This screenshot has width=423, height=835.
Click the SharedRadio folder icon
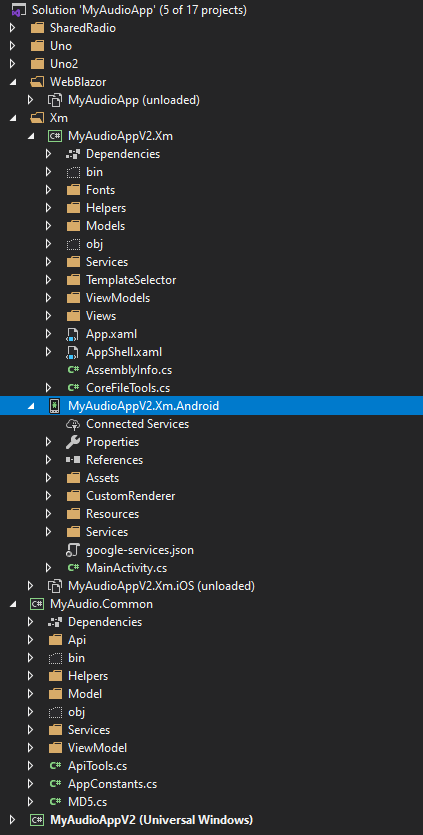coord(37,28)
